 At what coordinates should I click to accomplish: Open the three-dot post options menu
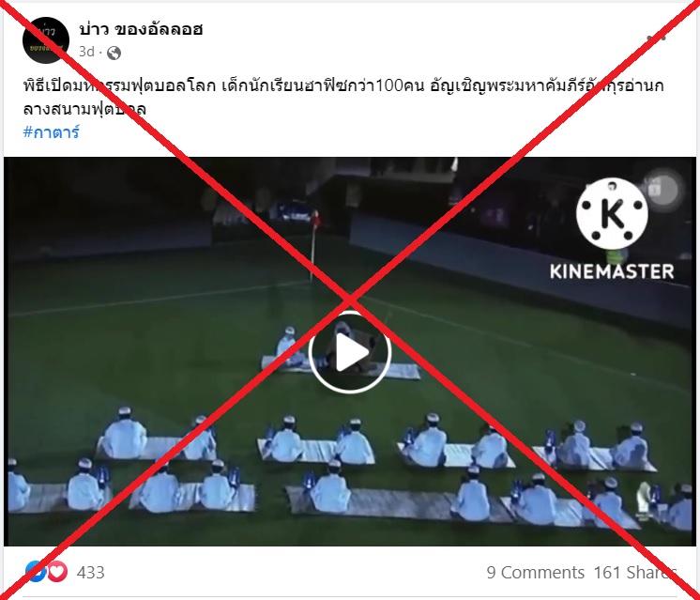coord(656,38)
